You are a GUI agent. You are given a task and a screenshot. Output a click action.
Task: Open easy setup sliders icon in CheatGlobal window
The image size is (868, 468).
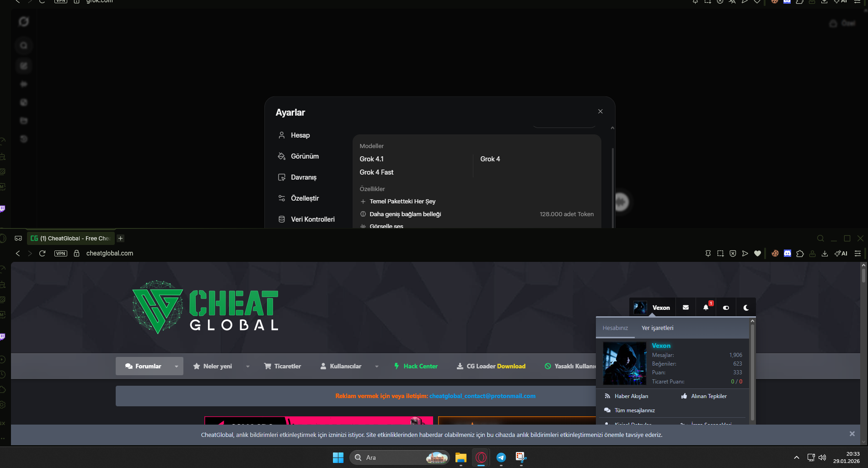tap(858, 253)
